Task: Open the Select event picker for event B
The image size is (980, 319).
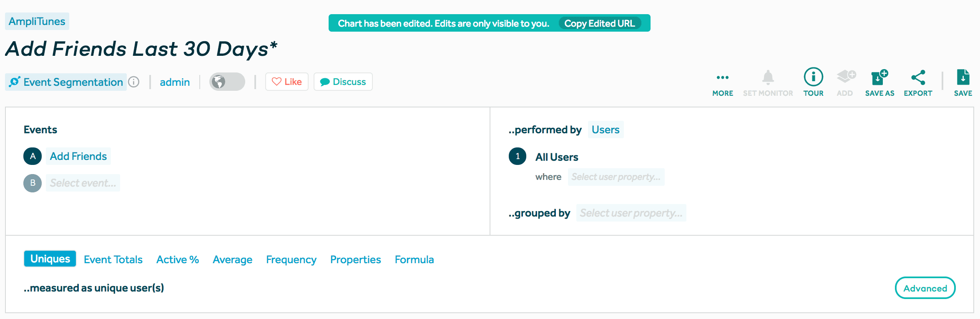Action: click(83, 183)
